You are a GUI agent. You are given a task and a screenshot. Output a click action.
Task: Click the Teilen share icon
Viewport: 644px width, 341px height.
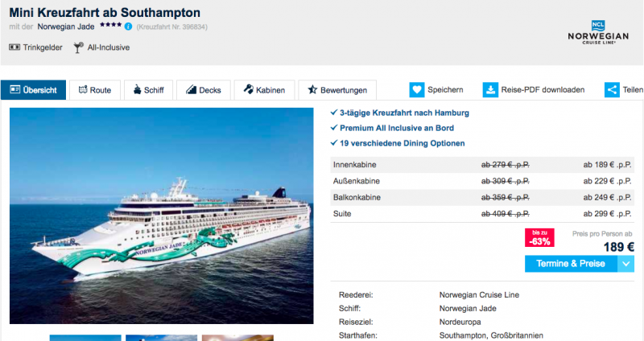click(x=612, y=90)
